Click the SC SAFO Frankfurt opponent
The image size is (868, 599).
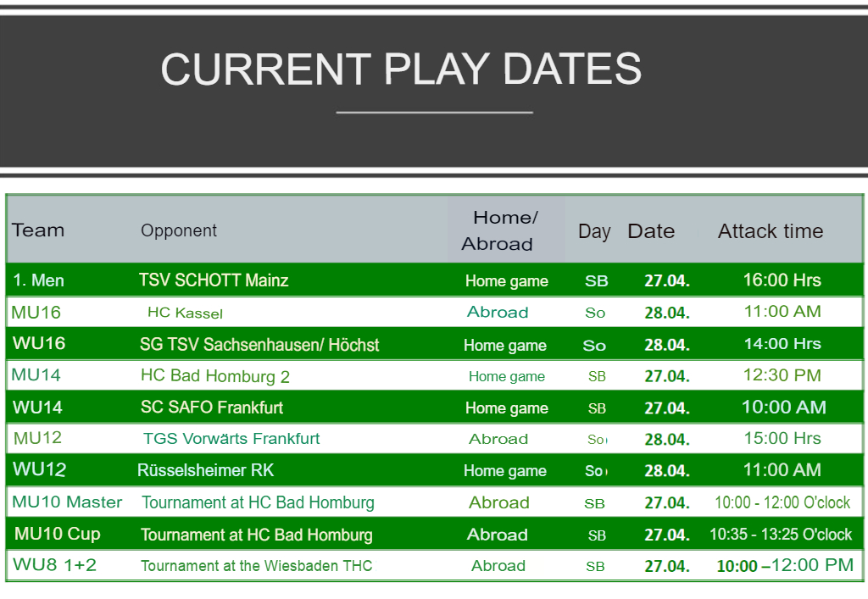coord(212,408)
